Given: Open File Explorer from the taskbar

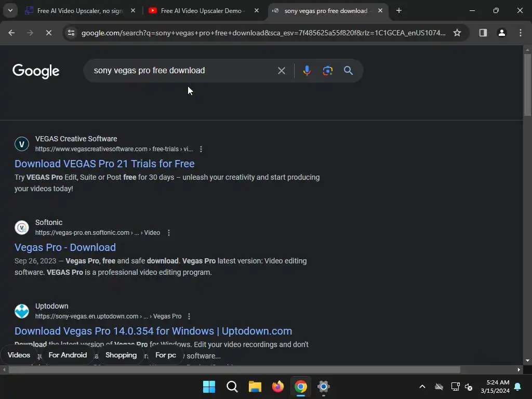Looking at the screenshot, I should pos(255,387).
